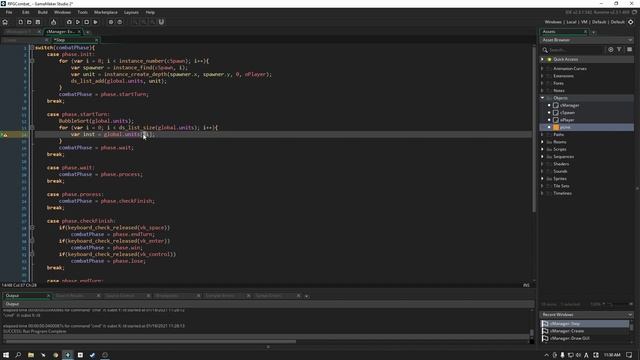The image size is (640, 360).
Task: Open the Start Page home icon
Action: tap(5, 22)
